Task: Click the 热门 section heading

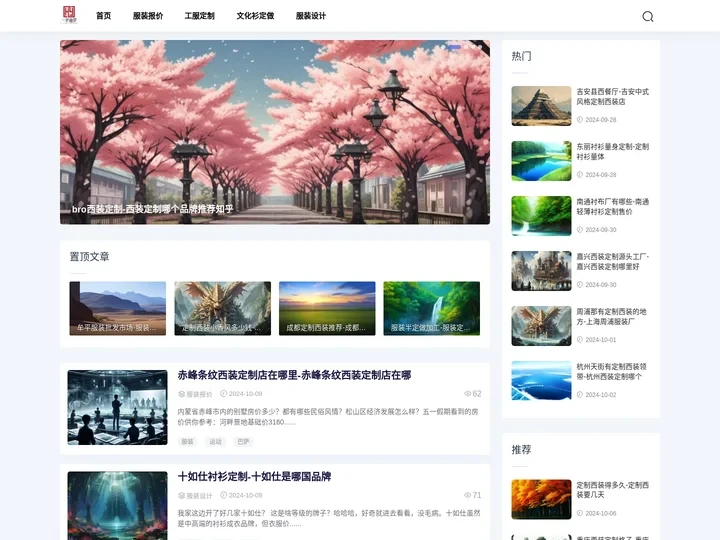Action: pyautogui.click(x=522, y=56)
